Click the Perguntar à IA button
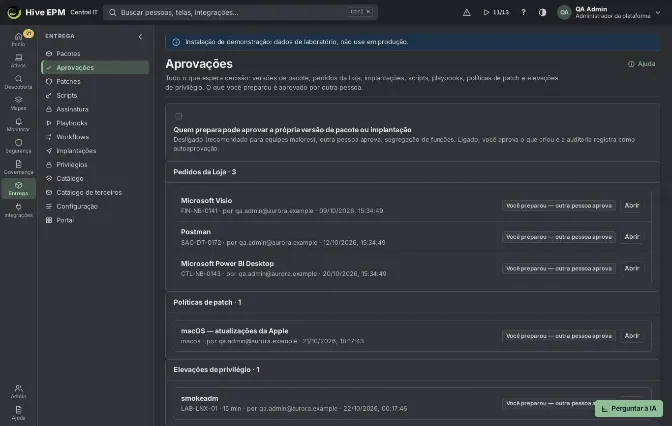Viewport: 672px width, 426px height. tap(629, 408)
